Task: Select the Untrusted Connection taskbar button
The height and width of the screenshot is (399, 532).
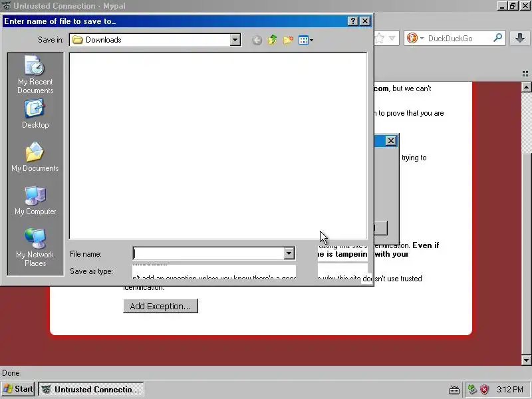Action: 91,389
